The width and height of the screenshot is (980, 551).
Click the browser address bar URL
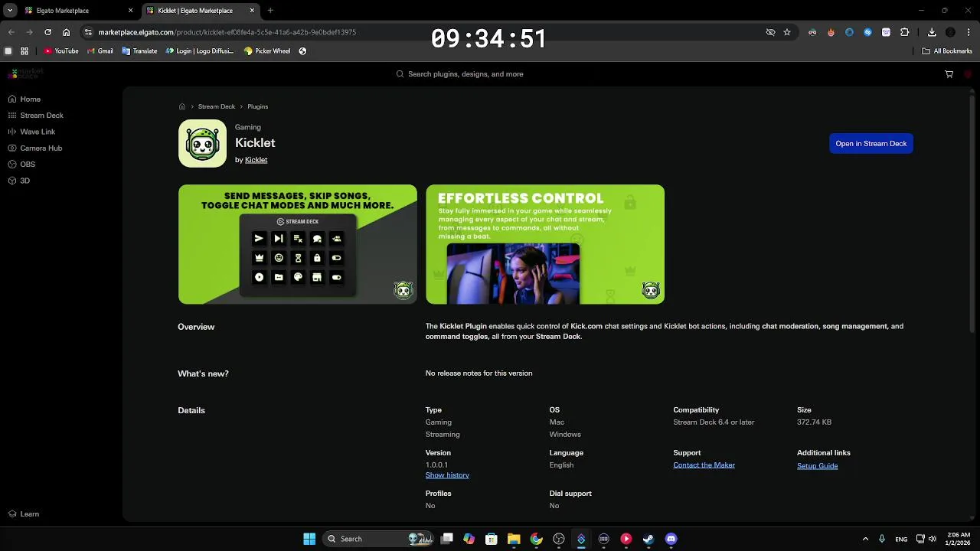click(227, 32)
